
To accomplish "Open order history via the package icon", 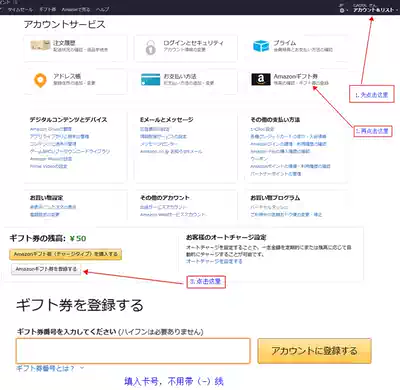I will tap(40, 46).
